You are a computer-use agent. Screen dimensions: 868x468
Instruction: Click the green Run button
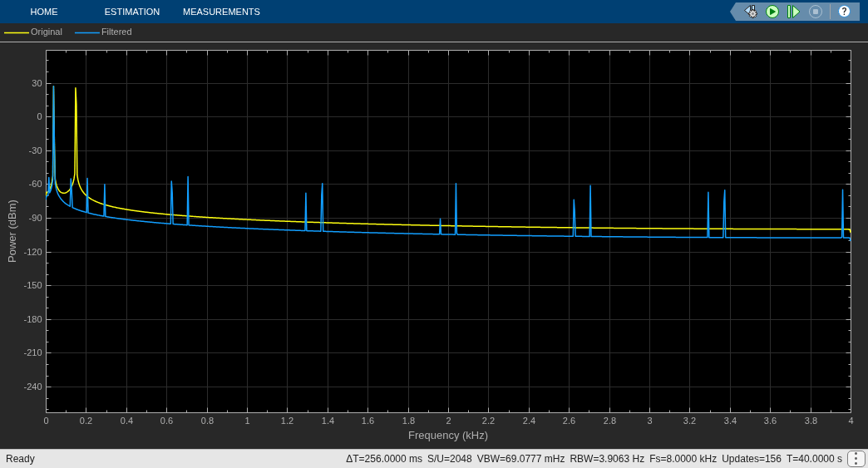(772, 12)
